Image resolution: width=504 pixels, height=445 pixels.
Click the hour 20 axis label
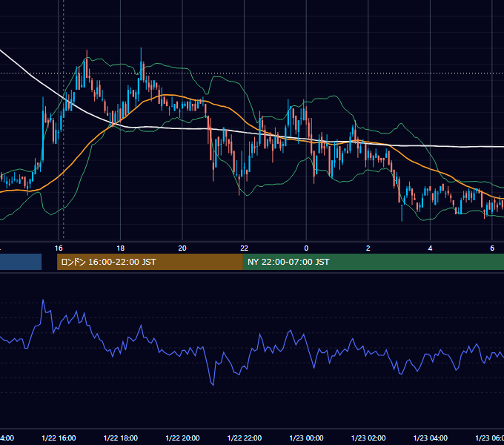point(182,248)
